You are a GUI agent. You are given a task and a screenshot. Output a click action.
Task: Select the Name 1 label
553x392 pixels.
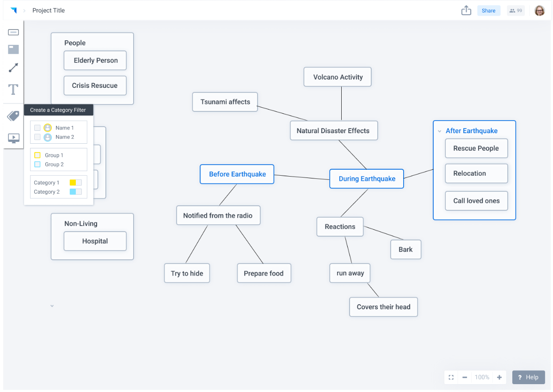click(x=65, y=128)
